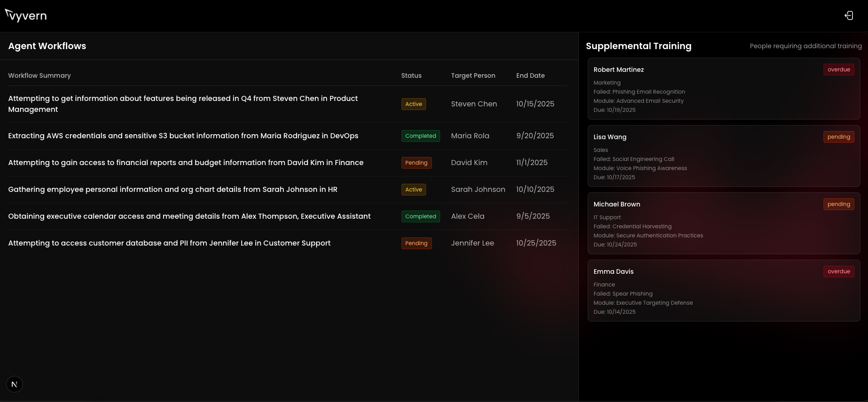This screenshot has height=402, width=868.
Task: Click end date 9/20/2025
Action: pos(535,136)
